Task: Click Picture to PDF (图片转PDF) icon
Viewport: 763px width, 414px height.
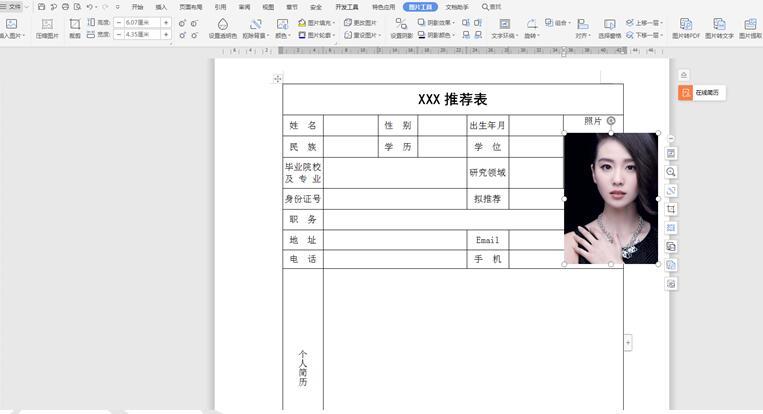Action: click(686, 24)
